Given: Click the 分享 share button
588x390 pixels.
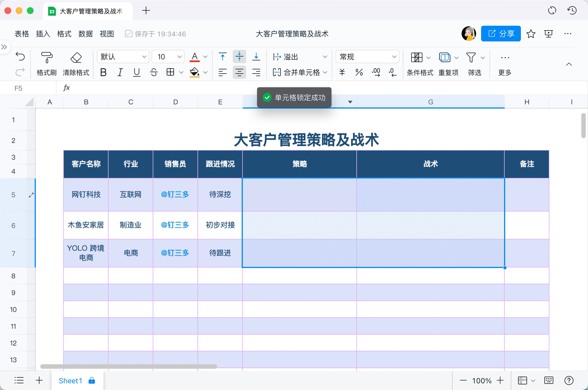Looking at the screenshot, I should (x=500, y=34).
